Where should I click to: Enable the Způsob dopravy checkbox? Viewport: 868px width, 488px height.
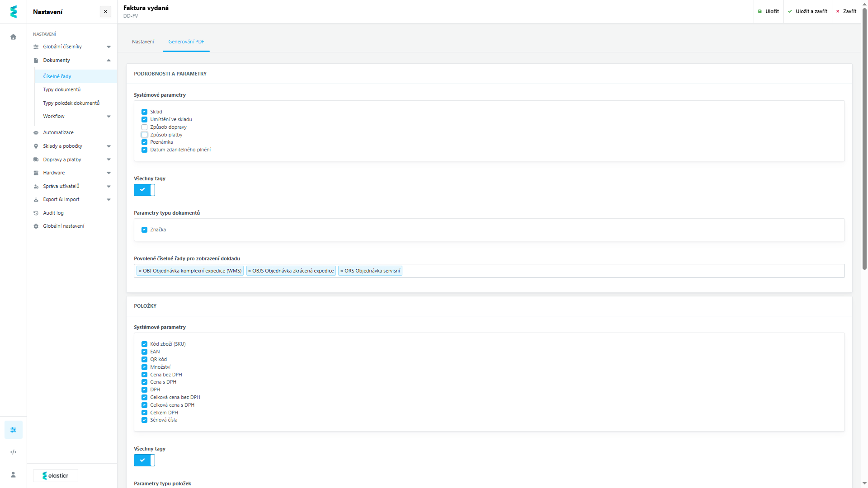144,127
